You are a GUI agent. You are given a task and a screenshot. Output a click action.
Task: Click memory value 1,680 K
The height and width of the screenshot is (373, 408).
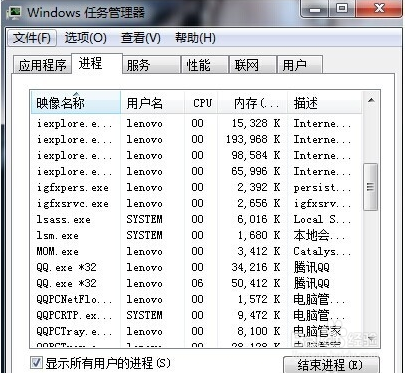258,235
